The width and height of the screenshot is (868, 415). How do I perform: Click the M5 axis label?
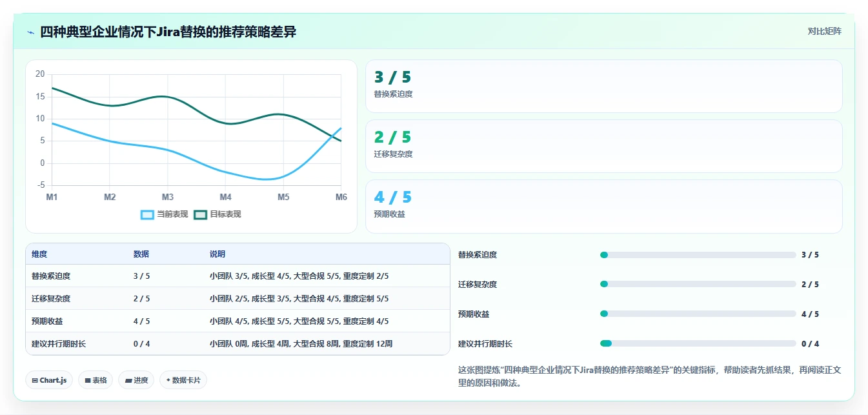tap(283, 197)
